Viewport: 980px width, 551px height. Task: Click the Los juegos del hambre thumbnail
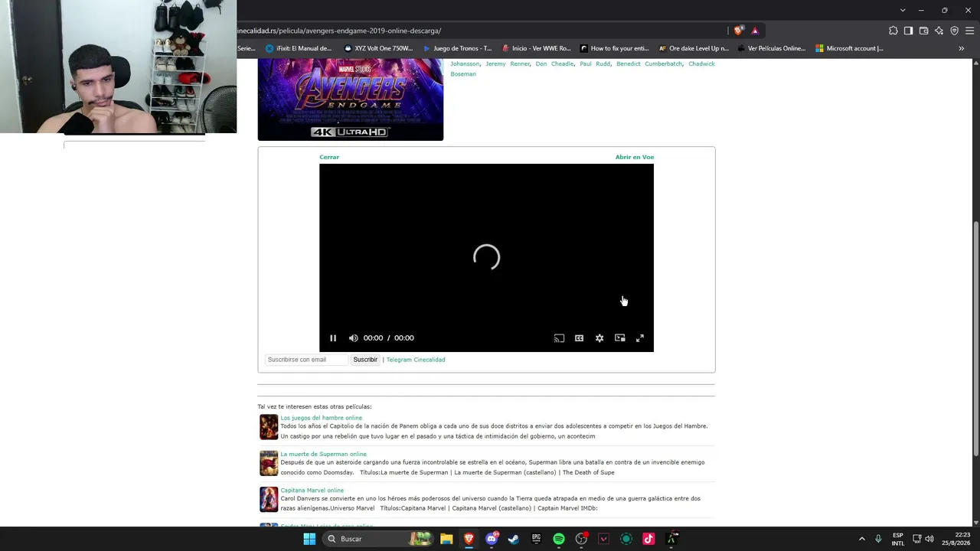tap(269, 427)
